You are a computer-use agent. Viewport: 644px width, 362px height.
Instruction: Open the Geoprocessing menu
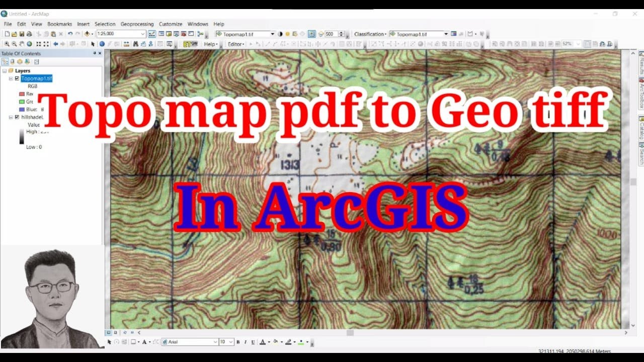[137, 24]
